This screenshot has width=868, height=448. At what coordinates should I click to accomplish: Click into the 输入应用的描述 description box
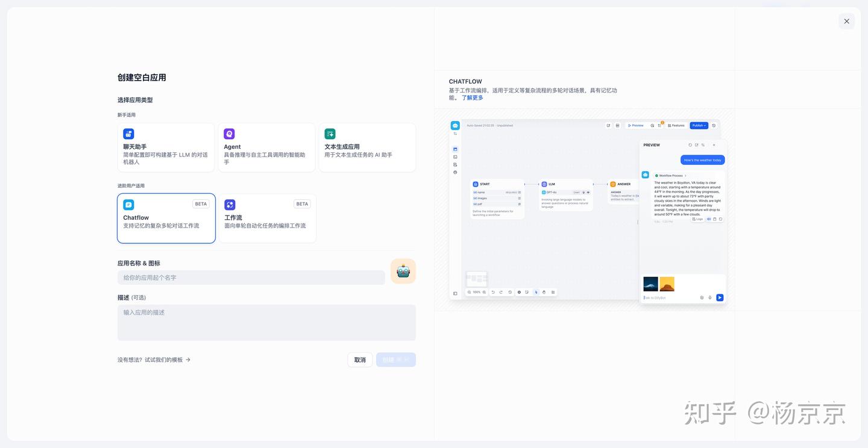tap(266, 323)
